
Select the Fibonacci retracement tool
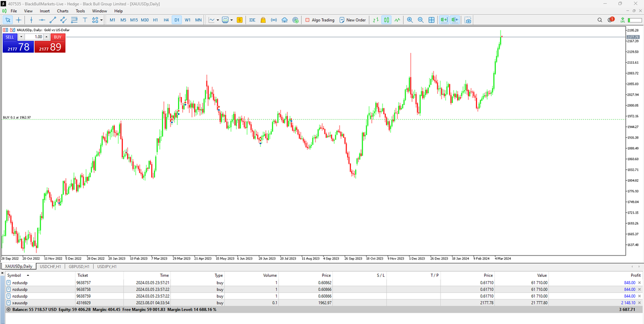(x=74, y=20)
